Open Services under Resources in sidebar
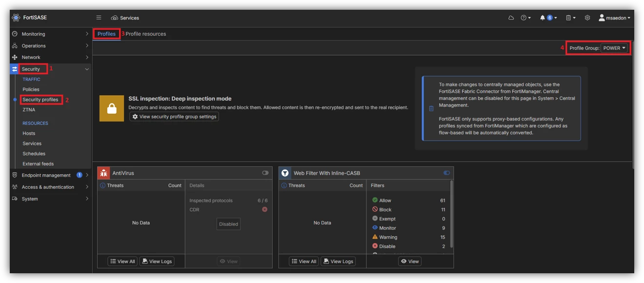The width and height of the screenshot is (644, 283). pos(32,143)
